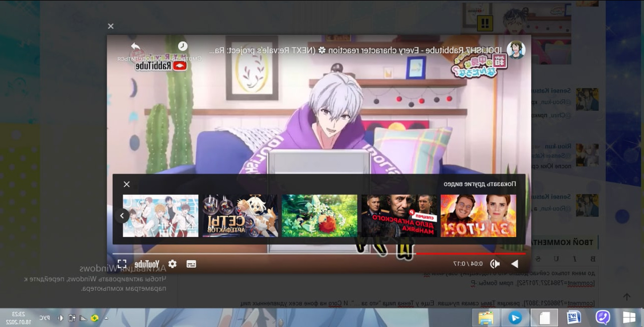Click the chevron arrow beside suggested videos
644x327 pixels.
click(x=122, y=216)
